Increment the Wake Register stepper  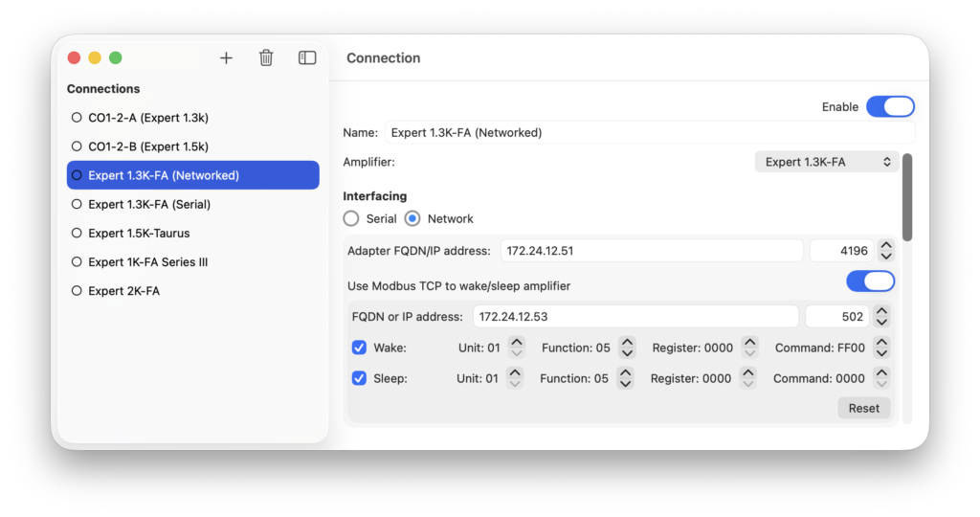point(749,342)
